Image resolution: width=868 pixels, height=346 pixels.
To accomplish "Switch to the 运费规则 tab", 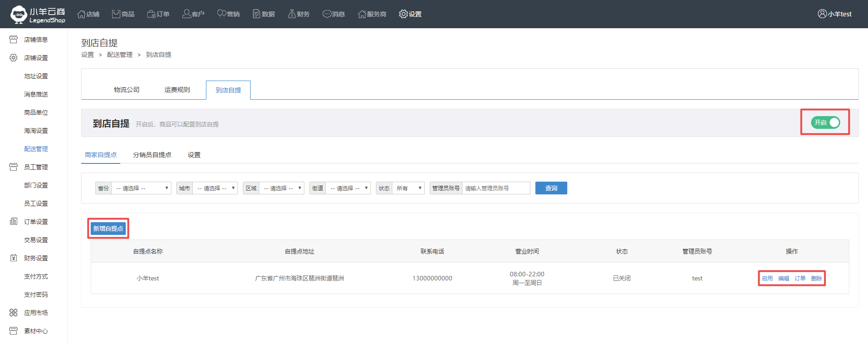I will (x=177, y=90).
